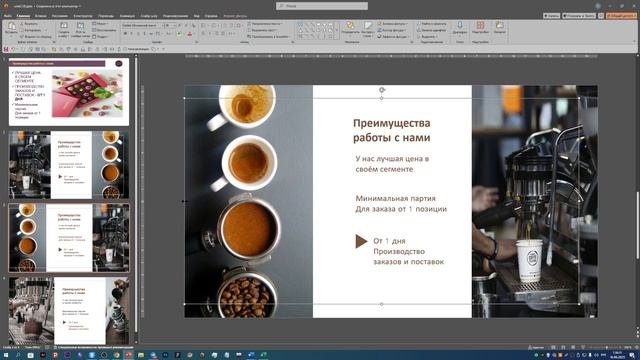Toggle Italic formatting
Image resolution: width=640 pixels, height=360 pixels.
[131, 33]
